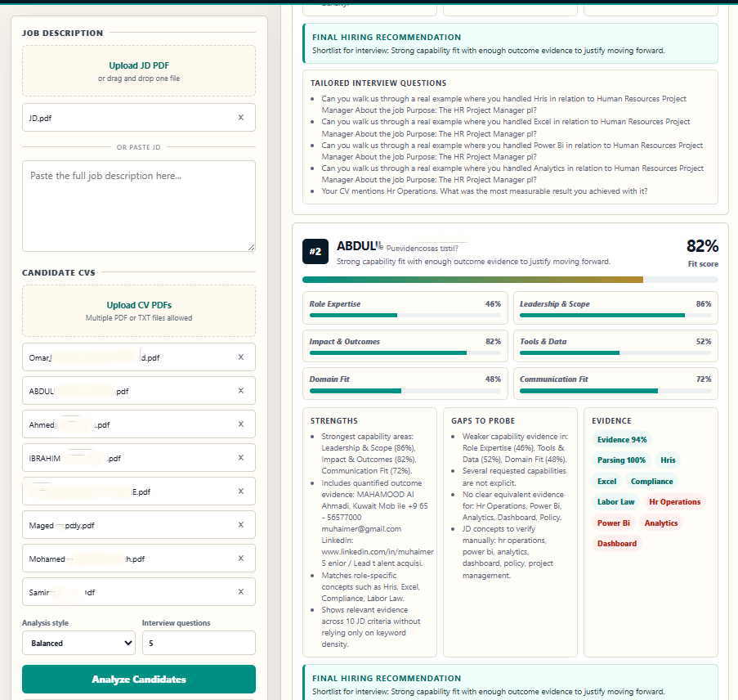The image size is (738, 700).
Task: Select the Hr Operations missing tag
Action: click(674, 502)
